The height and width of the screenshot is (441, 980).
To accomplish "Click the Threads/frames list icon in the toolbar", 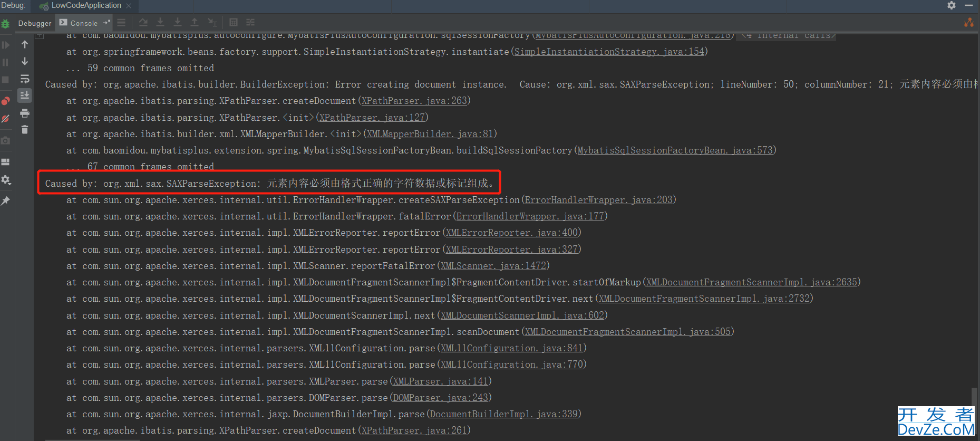I will (121, 22).
